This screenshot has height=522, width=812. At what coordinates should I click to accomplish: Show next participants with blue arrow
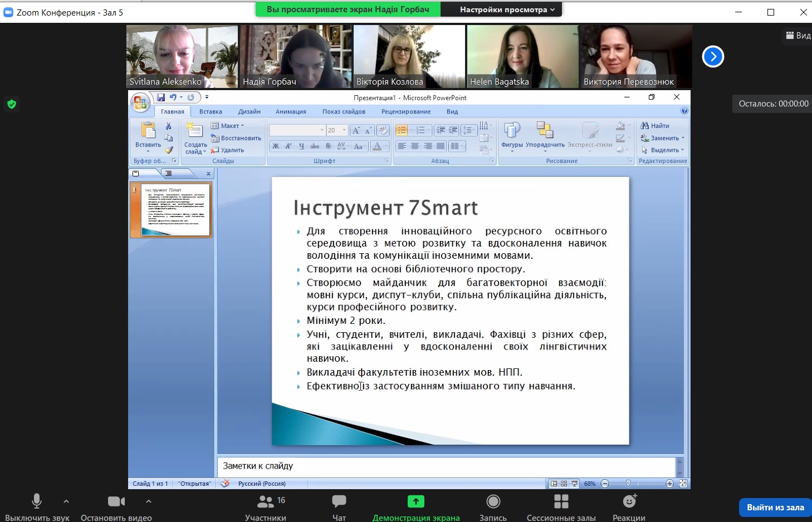713,57
